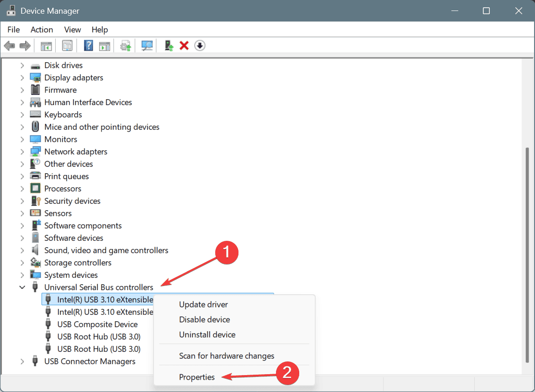
Task: Select the Sound, video and game controllers item
Action: (x=106, y=250)
